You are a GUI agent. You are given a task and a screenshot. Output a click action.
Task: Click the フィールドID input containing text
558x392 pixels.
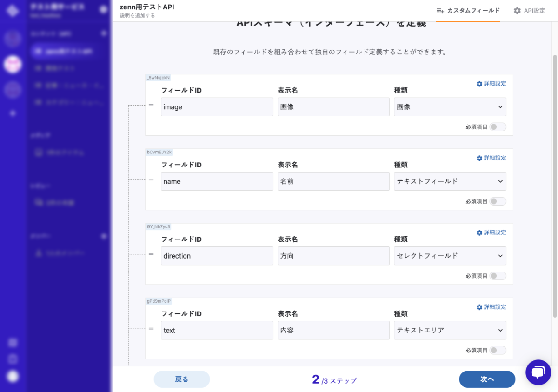[x=217, y=330]
